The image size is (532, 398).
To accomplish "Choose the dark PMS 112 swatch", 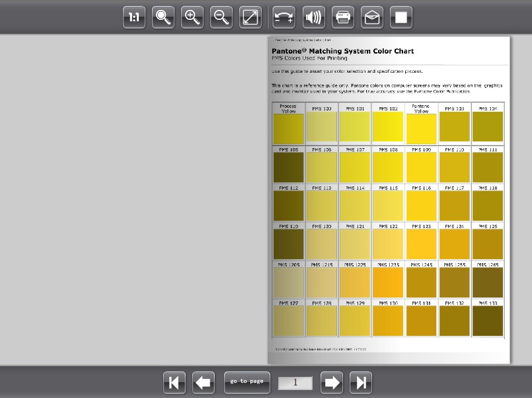I will (x=289, y=206).
